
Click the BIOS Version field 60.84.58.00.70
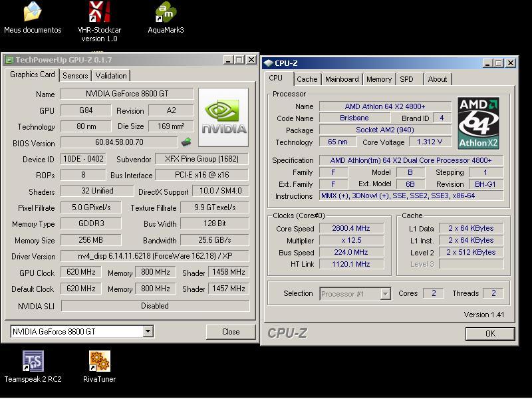tap(119, 142)
